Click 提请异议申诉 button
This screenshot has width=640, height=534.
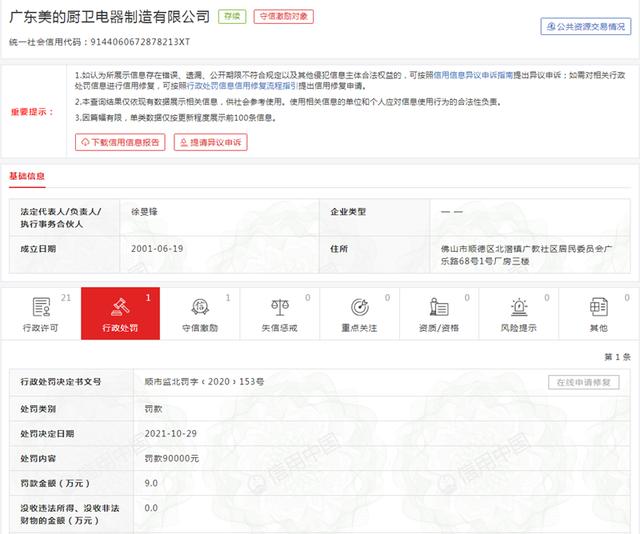coord(211,142)
